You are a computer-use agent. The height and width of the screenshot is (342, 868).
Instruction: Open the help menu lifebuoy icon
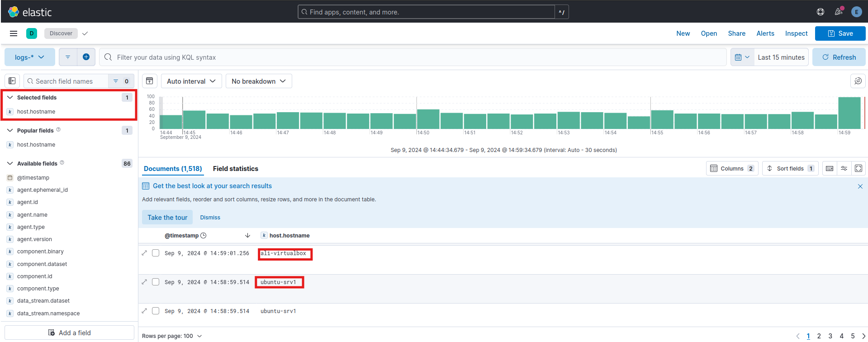pyautogui.click(x=821, y=12)
